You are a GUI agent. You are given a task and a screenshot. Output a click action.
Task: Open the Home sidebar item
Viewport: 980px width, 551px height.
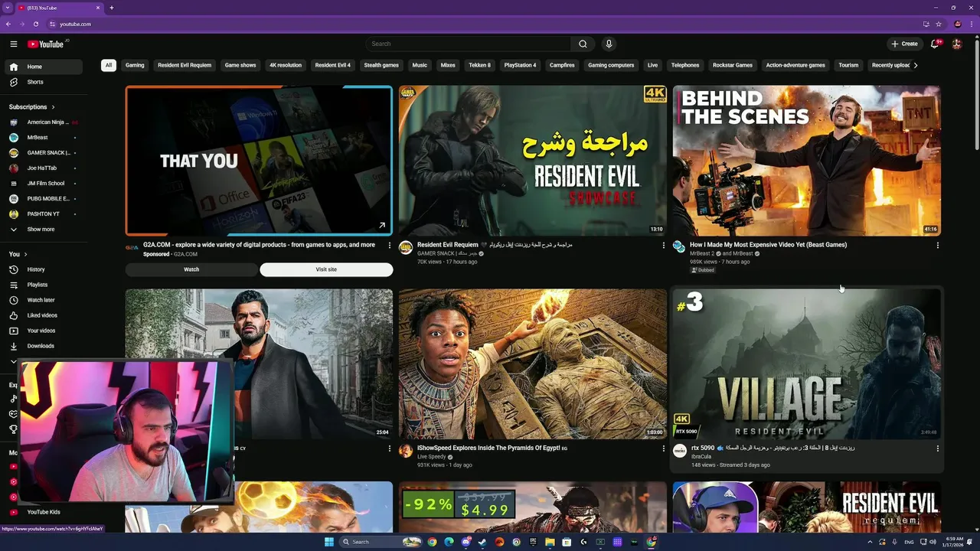coord(45,67)
